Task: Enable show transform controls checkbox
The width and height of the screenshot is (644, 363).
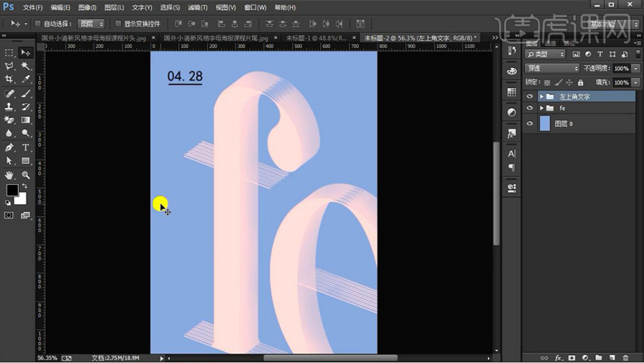Action: pyautogui.click(x=118, y=24)
